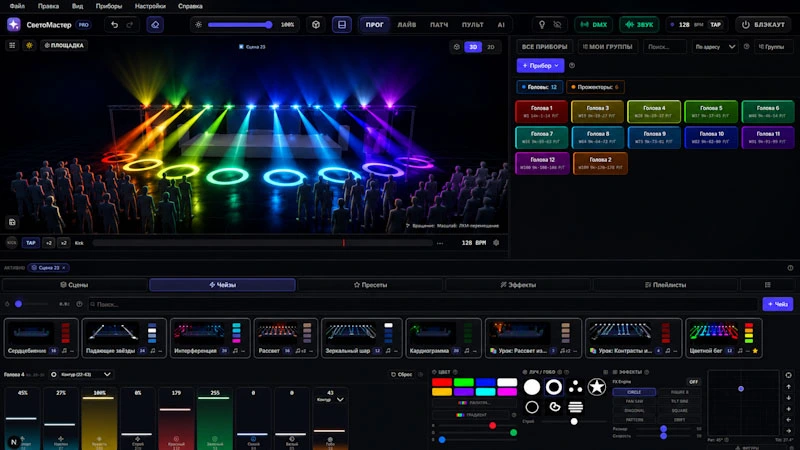This screenshot has width=800, height=450.
Task: Click the + Чейз button
Action: 778,304
